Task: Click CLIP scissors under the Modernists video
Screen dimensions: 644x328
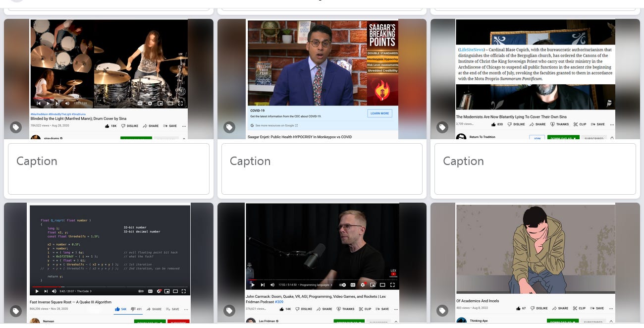Action: click(x=579, y=124)
